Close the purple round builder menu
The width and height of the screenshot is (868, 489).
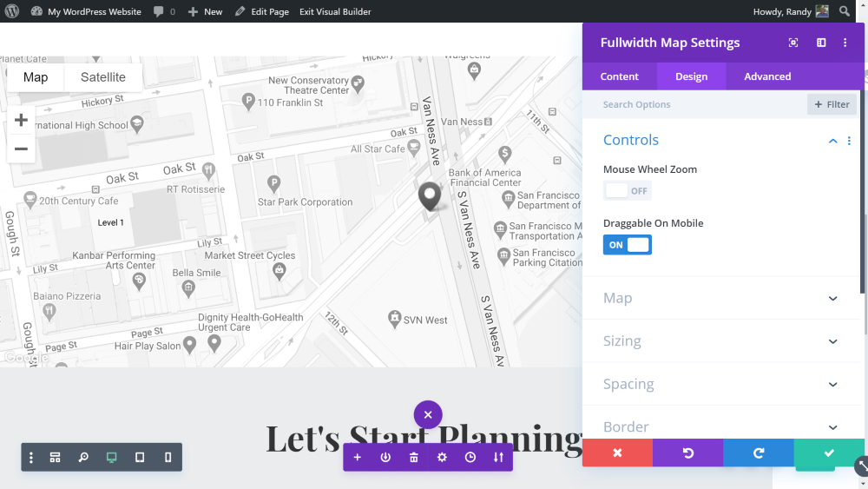coord(428,415)
